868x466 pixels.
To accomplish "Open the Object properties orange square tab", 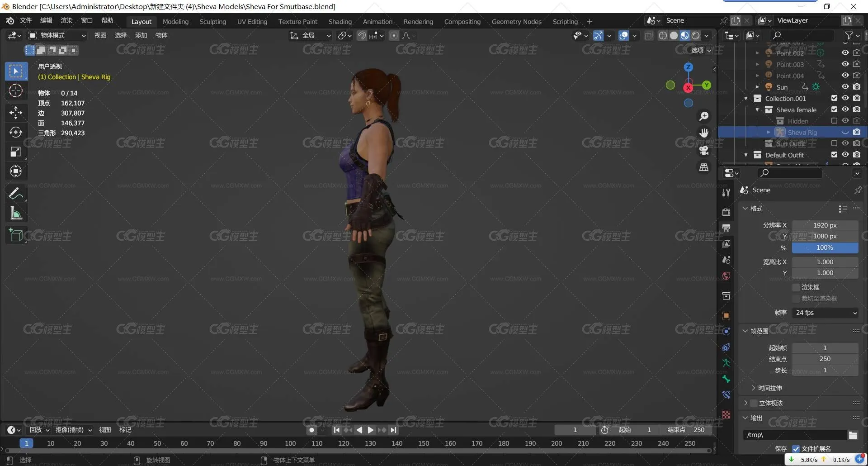I will 726,316.
